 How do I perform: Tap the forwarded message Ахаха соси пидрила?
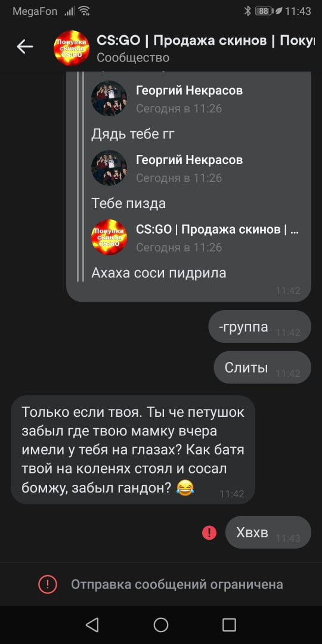159,273
